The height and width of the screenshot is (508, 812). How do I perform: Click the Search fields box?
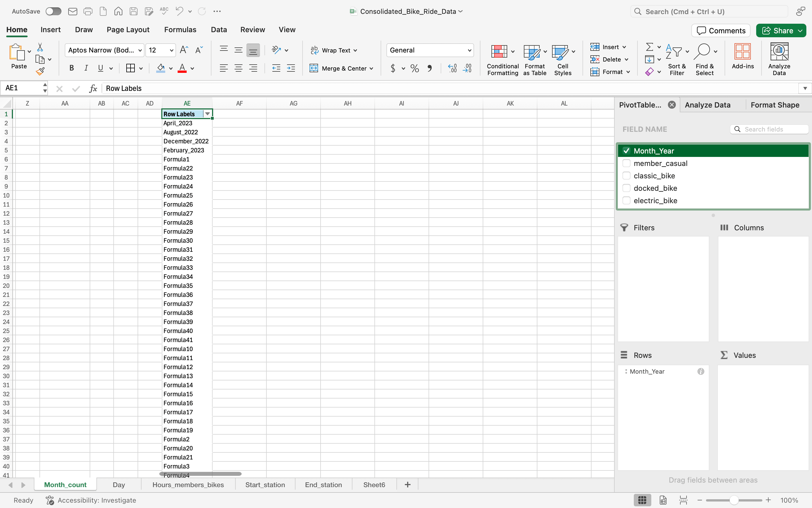coord(769,129)
